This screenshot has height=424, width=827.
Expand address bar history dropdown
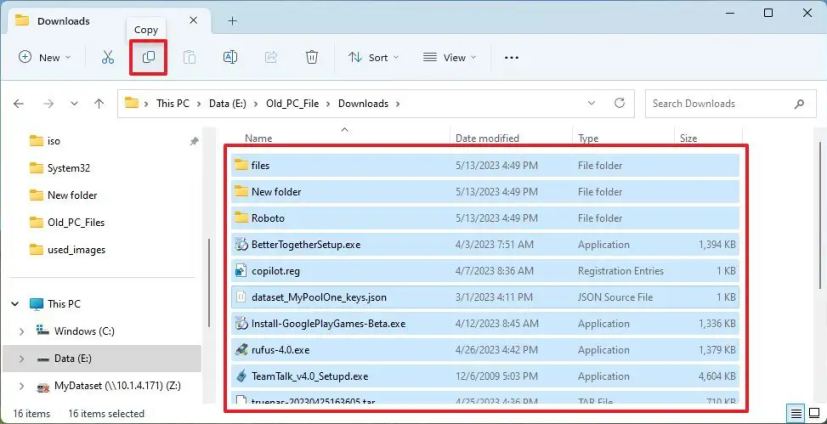click(591, 103)
